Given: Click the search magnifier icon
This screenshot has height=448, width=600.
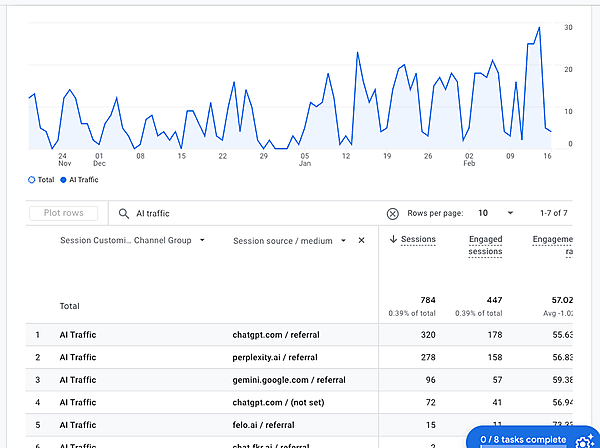Looking at the screenshot, I should click(x=123, y=213).
